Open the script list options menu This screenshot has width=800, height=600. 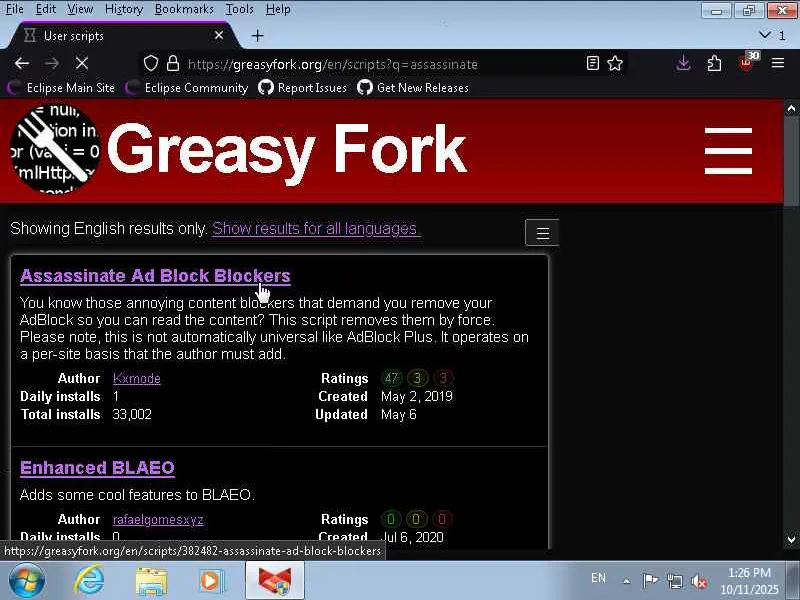point(542,233)
